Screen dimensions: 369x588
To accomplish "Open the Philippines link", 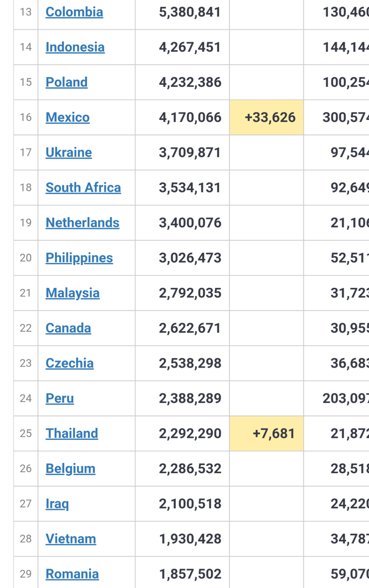I will coord(79,258).
